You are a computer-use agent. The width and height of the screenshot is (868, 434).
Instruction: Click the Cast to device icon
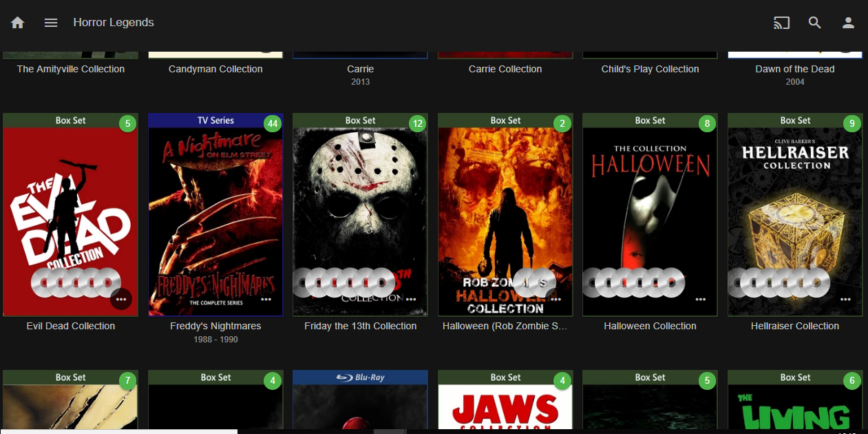pos(781,23)
